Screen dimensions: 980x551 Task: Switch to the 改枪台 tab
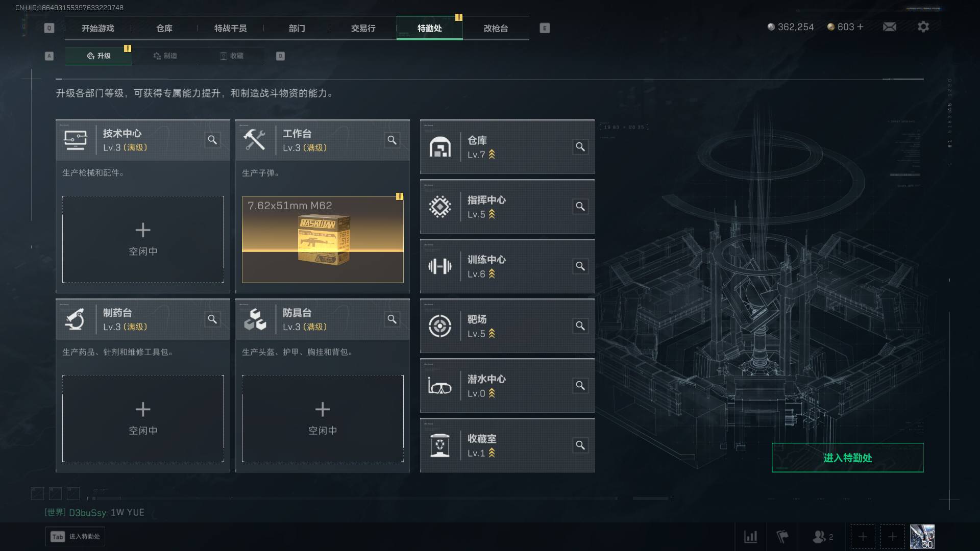click(496, 28)
